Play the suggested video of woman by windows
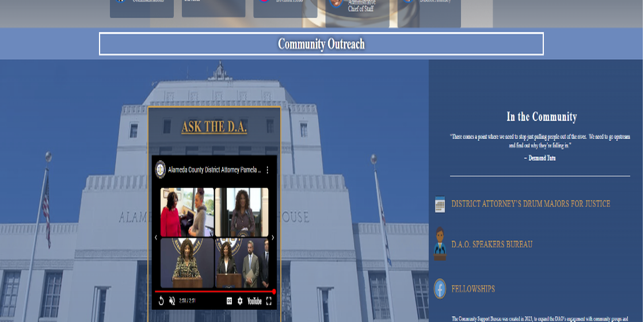644x322 pixels. pyautogui.click(x=242, y=212)
